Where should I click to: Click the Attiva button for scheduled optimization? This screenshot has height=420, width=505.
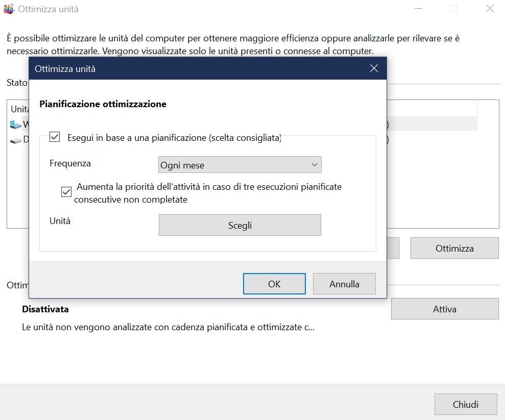coord(445,309)
